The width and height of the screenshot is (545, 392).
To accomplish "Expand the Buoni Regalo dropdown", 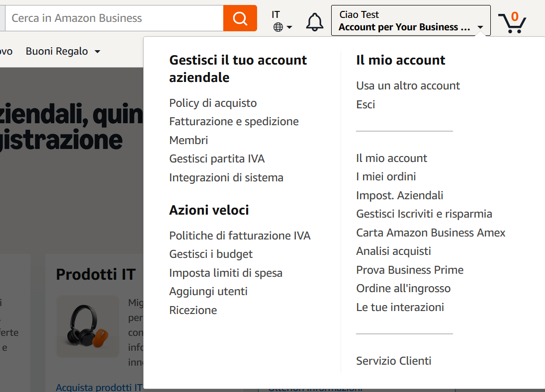I will [x=63, y=51].
